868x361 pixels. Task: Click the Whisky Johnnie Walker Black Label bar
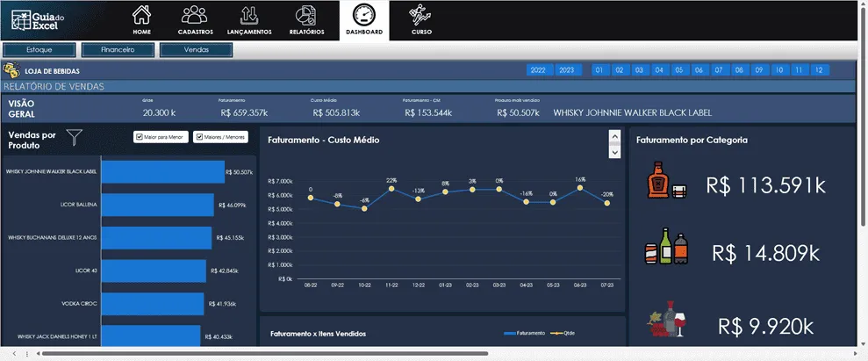(162, 171)
